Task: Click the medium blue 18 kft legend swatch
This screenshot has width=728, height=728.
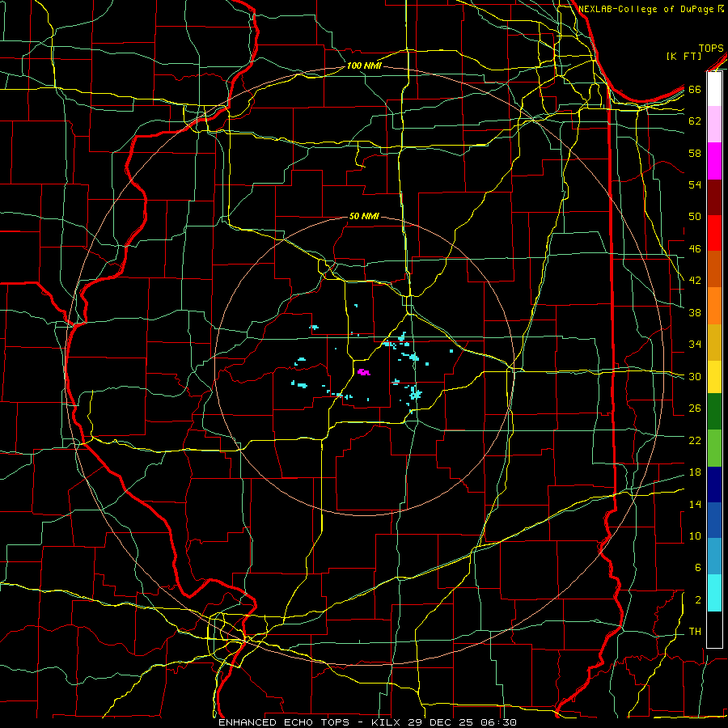Action: pos(714,520)
